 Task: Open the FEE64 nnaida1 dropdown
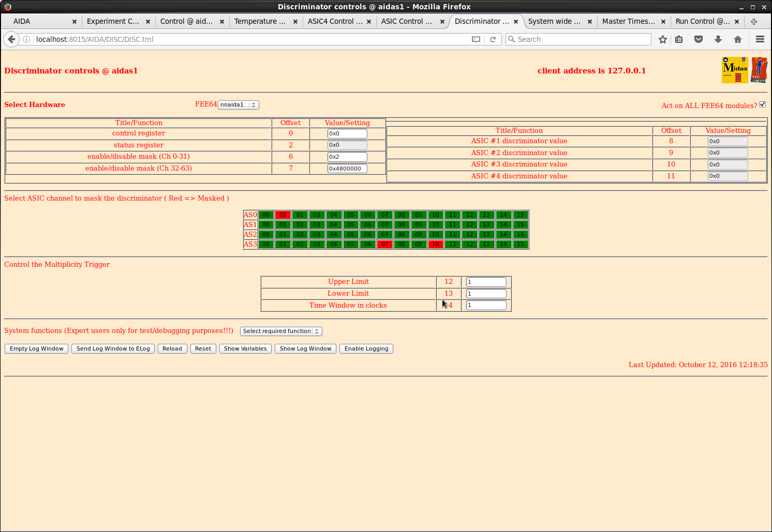coord(238,104)
